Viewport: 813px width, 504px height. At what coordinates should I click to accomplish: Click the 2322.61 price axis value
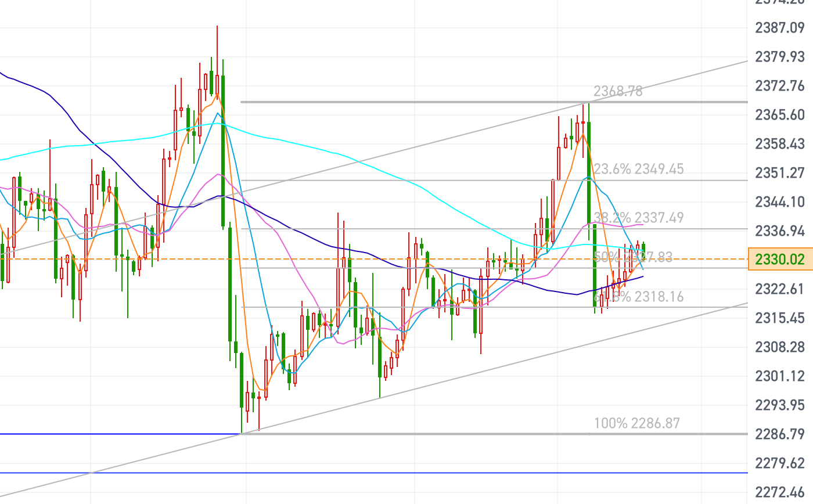coord(780,289)
